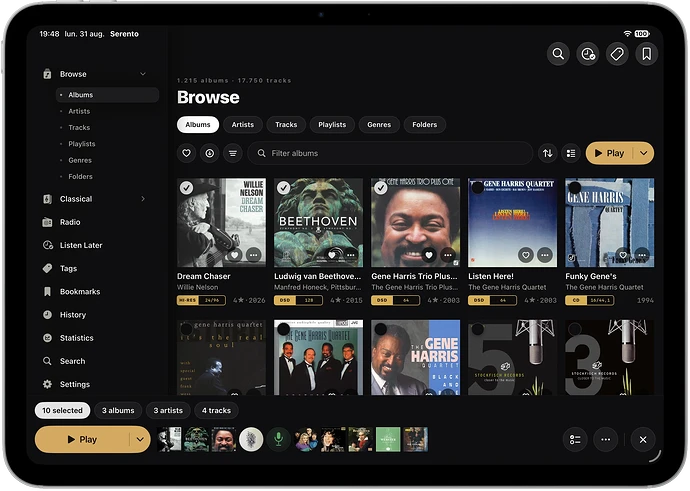Clear selection with the X button
690x491 pixels.
pyautogui.click(x=643, y=440)
